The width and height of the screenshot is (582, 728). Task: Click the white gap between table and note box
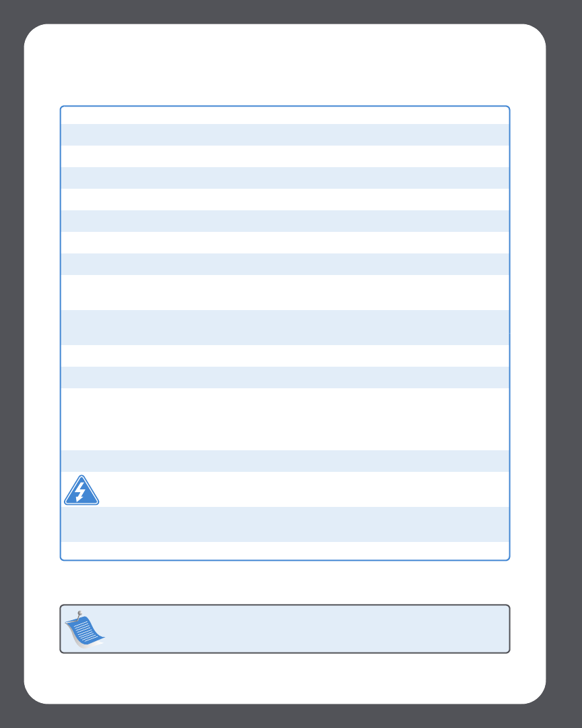(285, 582)
